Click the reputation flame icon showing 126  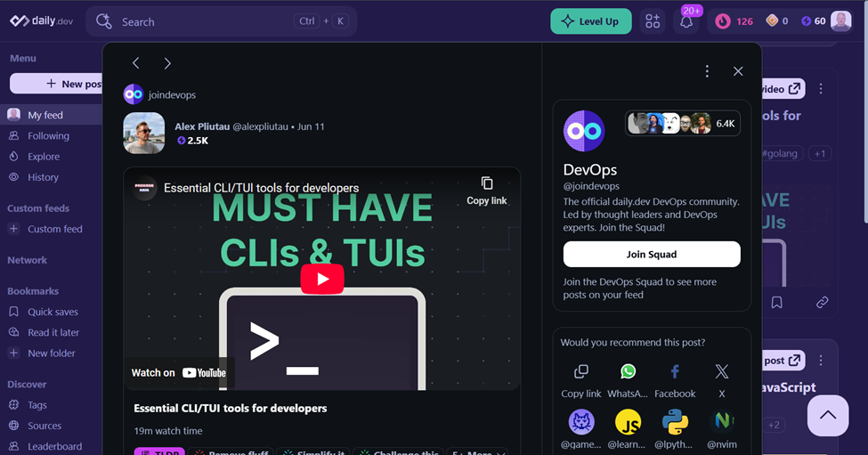point(722,21)
